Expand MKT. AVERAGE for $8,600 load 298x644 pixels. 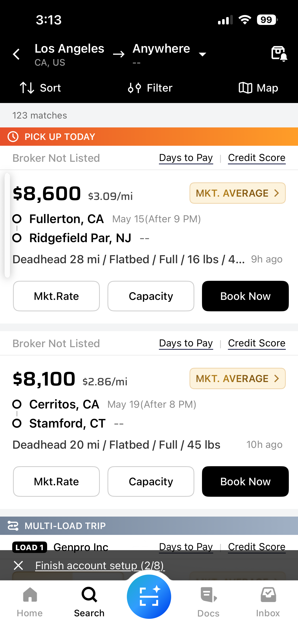[x=237, y=193]
